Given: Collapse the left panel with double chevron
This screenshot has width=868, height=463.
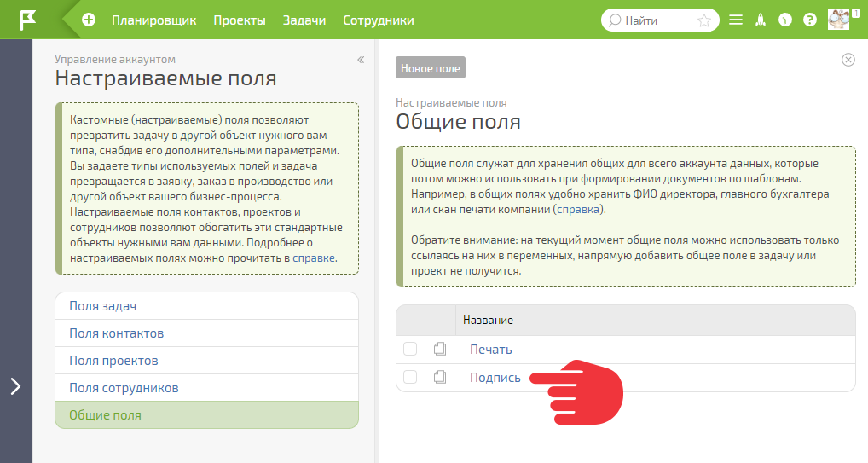Looking at the screenshot, I should [x=361, y=59].
